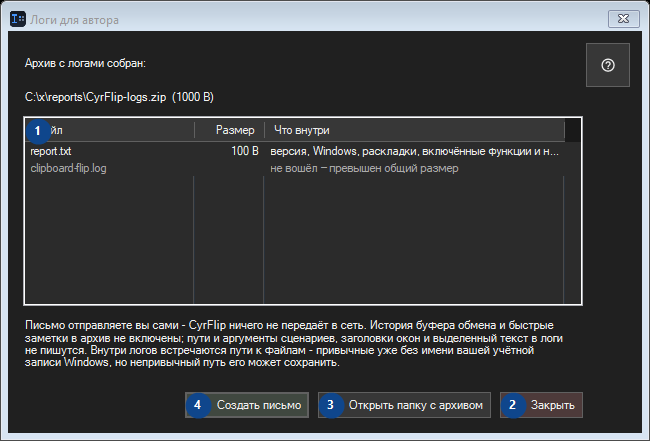Viewport: 650px width, 441px height.
Task: Click the Создать письмо button
Action: pyautogui.click(x=247, y=405)
